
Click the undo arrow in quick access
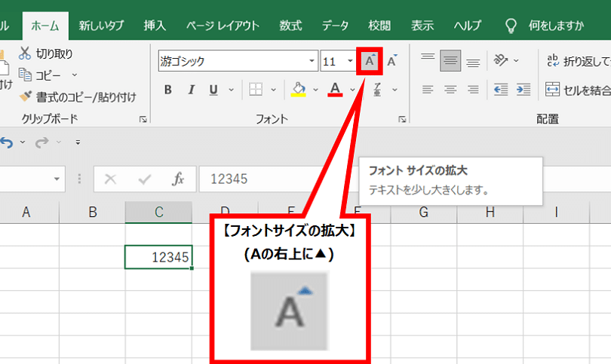(x=7, y=142)
